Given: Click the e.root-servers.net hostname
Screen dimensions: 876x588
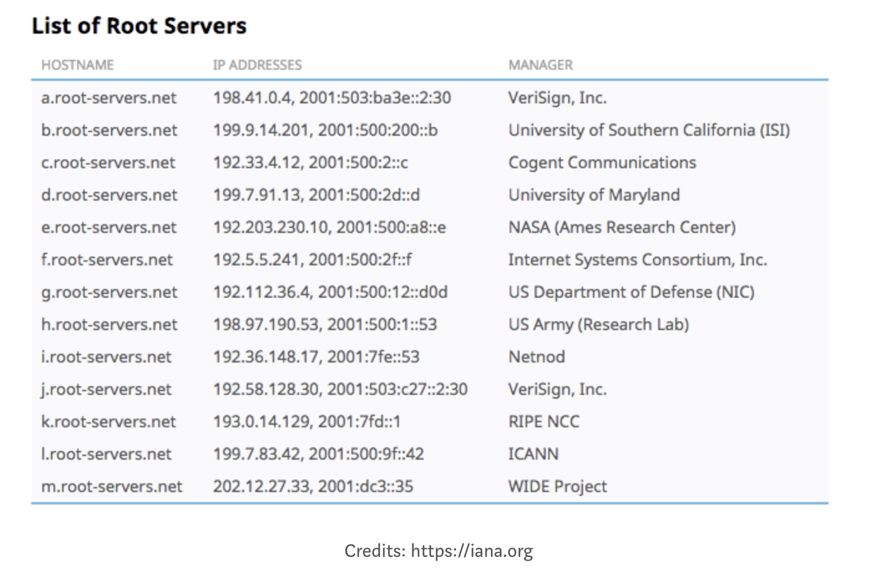Looking at the screenshot, I should pos(108,227).
